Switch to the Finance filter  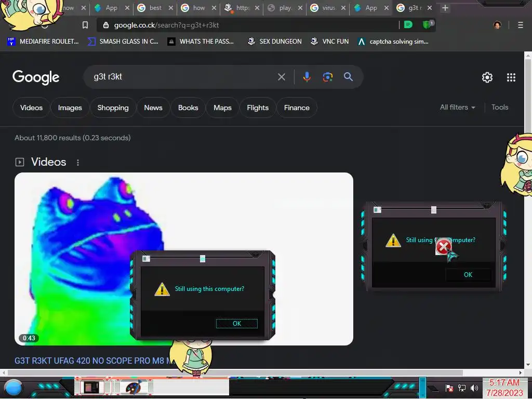pyautogui.click(x=297, y=108)
